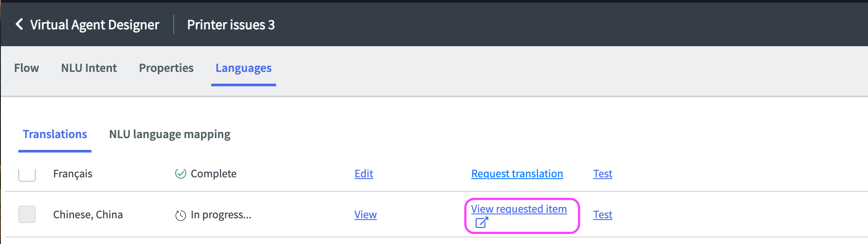Image resolution: width=868 pixels, height=244 pixels.
Task: Click the Virtual Agent Designer title
Action: (95, 25)
